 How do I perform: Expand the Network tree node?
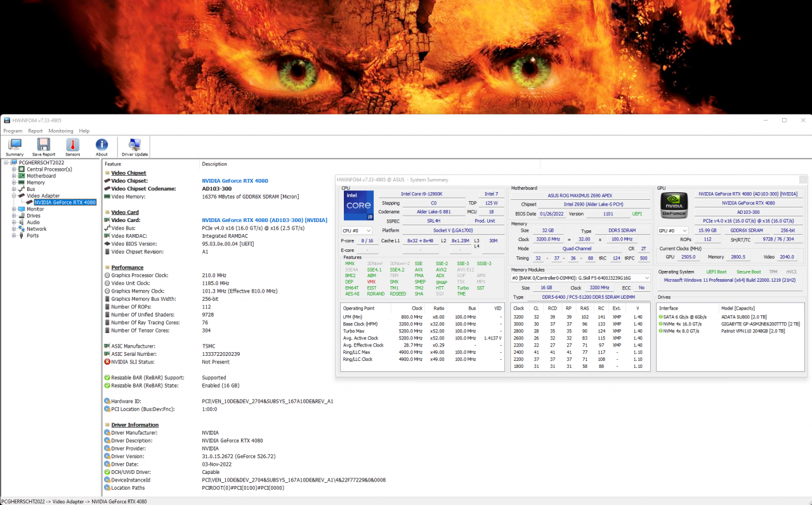click(14, 229)
